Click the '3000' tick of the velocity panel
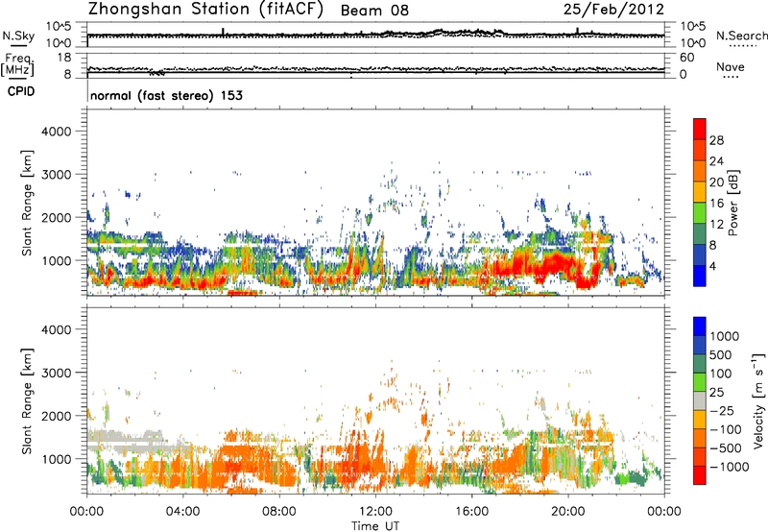 click(56, 373)
